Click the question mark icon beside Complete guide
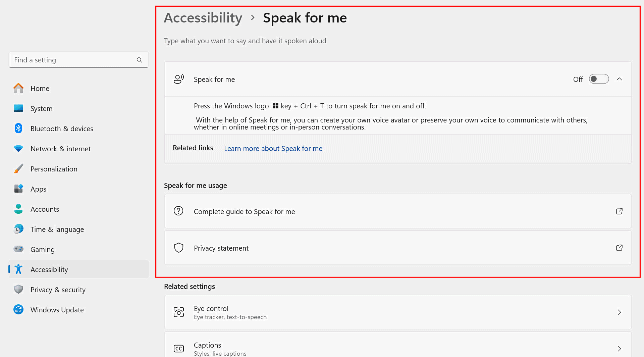Screen dimensions: 644x357 coord(178,211)
